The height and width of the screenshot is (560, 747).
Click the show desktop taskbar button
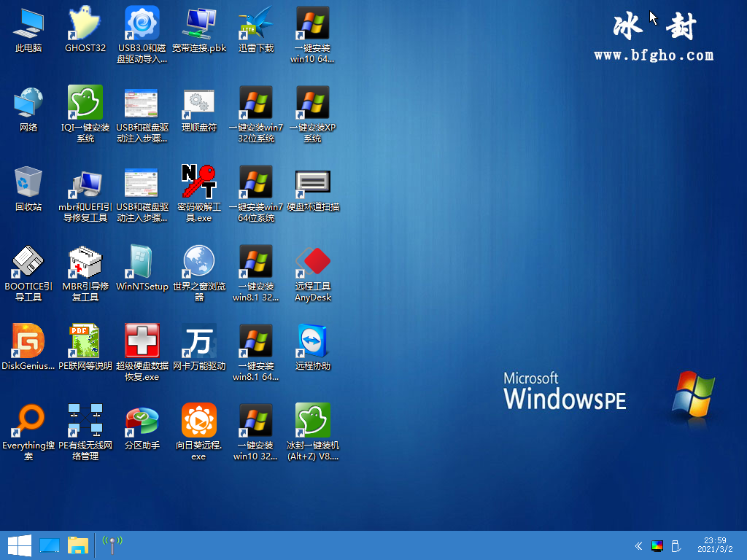(50, 545)
